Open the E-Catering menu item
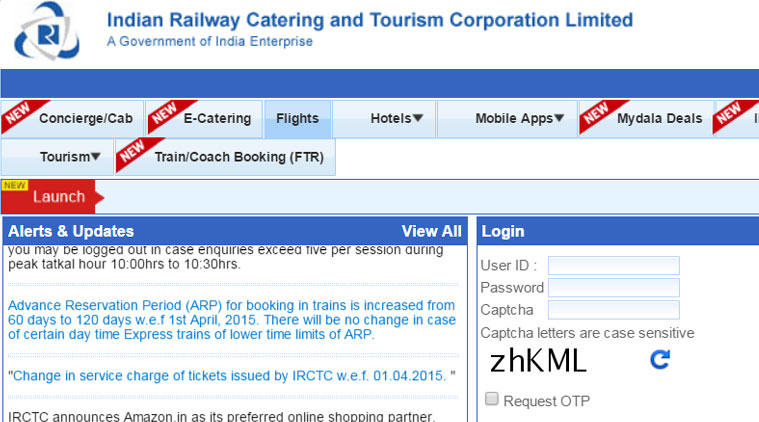The height and width of the screenshot is (422, 759). [x=217, y=118]
